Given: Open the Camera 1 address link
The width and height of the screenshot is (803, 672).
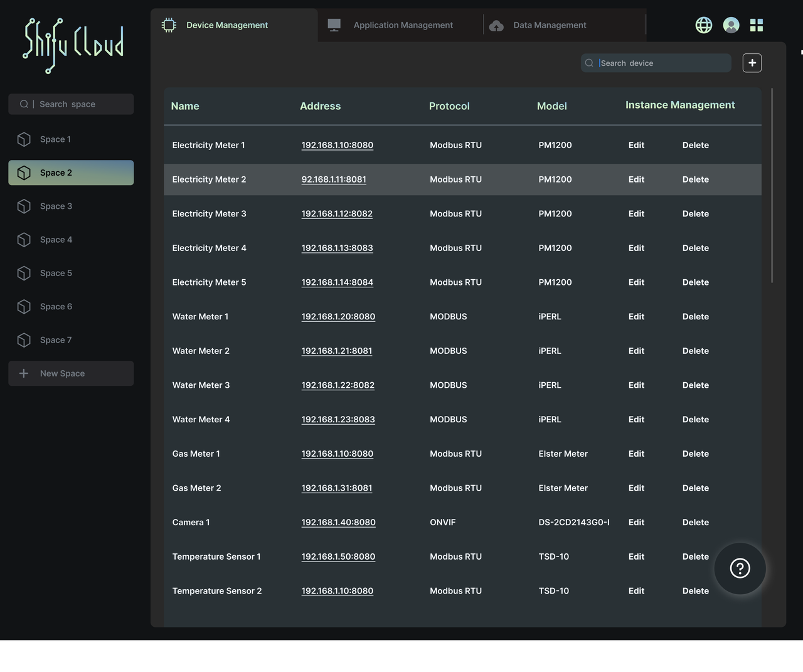Looking at the screenshot, I should pyautogui.click(x=338, y=522).
